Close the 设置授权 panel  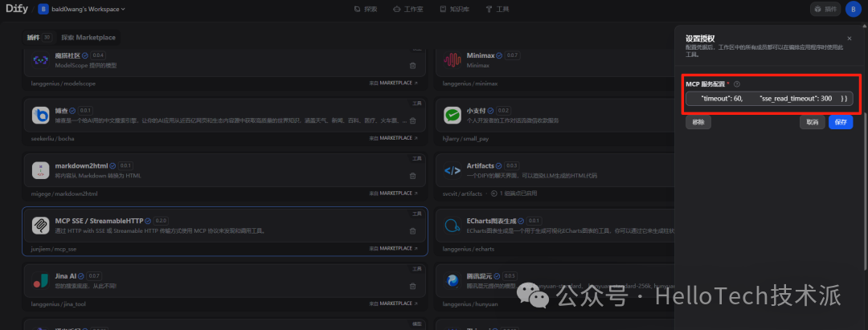850,39
